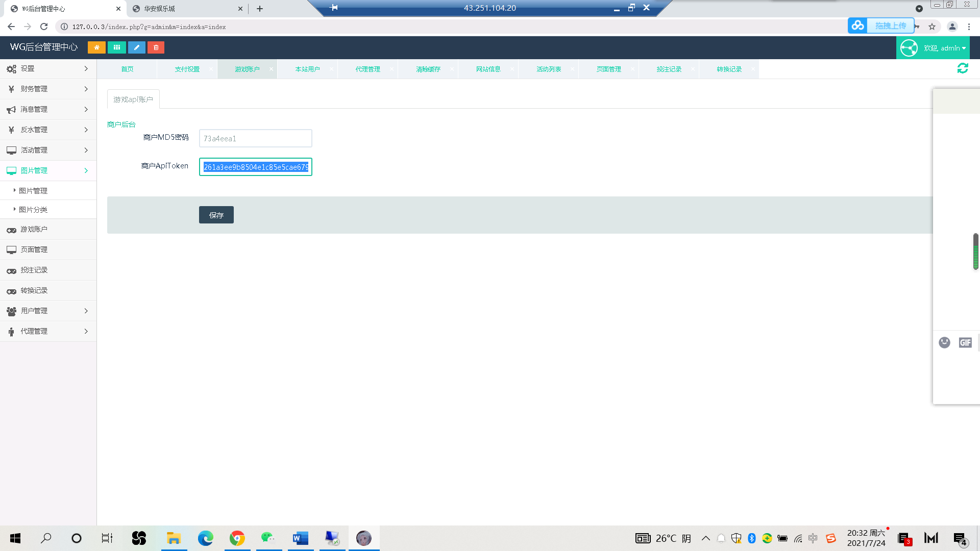The image size is (980, 551).
Task: Open 图片分类 in the sidebar
Action: click(x=33, y=210)
